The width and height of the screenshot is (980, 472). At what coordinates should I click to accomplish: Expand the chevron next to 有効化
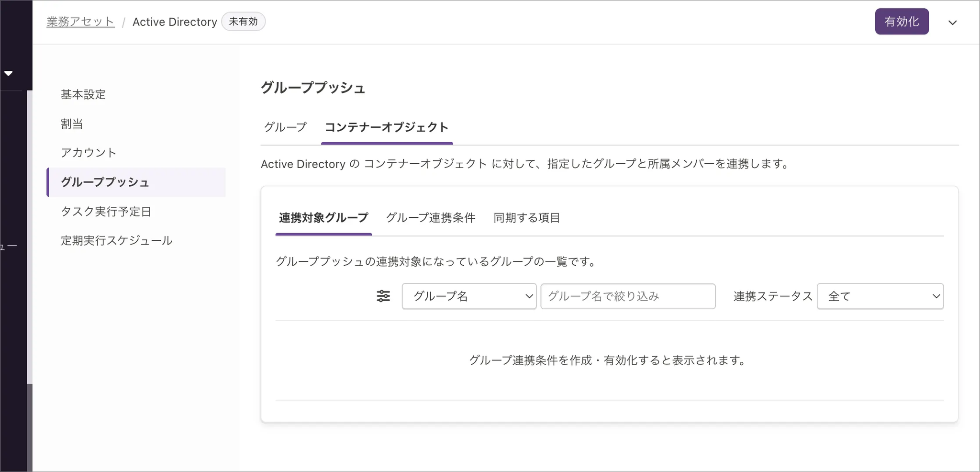[952, 22]
